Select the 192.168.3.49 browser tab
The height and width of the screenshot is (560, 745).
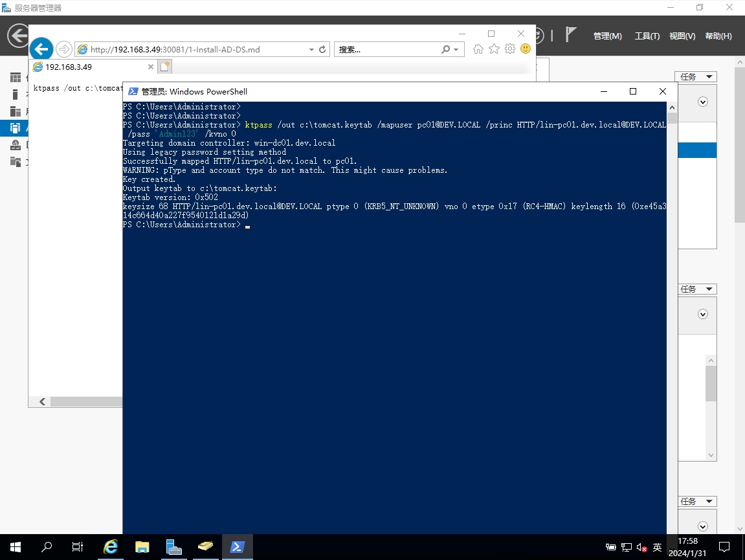tap(91, 67)
